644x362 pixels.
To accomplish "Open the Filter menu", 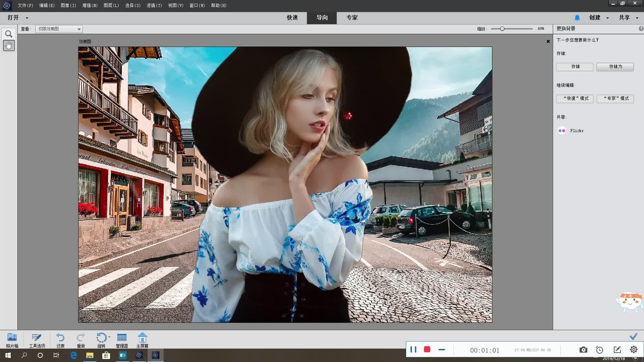I will [154, 5].
